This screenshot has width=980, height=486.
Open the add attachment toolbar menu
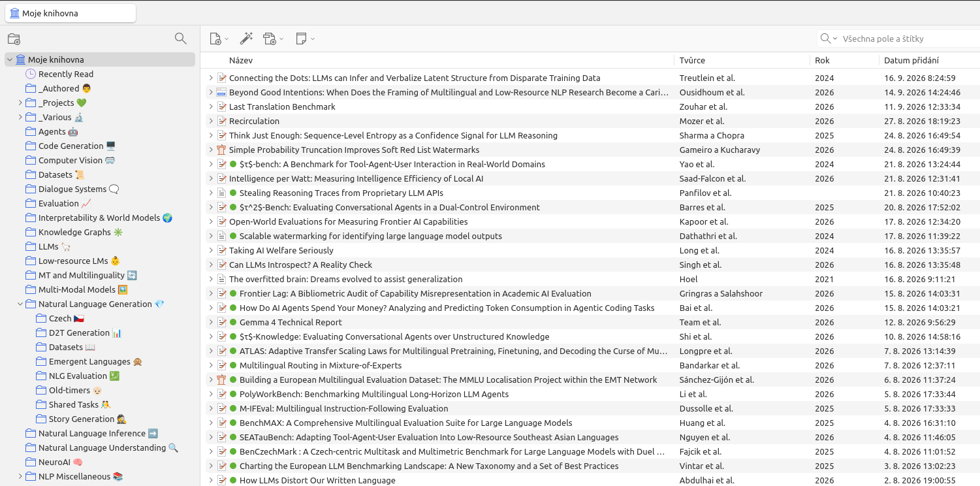coord(273,39)
